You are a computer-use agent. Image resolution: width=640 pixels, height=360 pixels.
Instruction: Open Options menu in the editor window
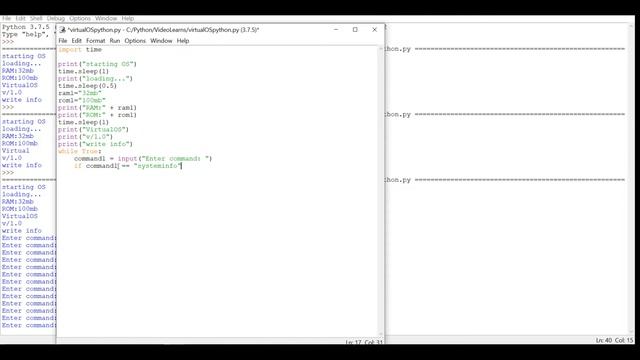135,41
